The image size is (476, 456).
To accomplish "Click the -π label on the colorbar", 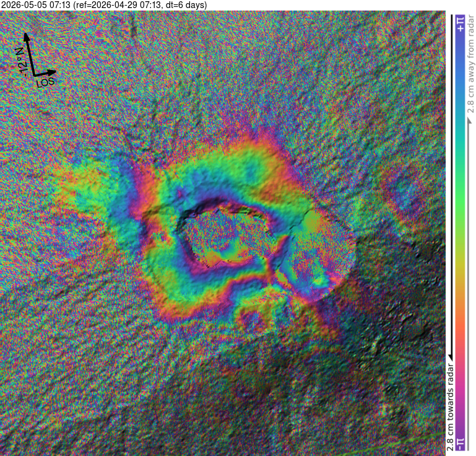I will point(461,444).
